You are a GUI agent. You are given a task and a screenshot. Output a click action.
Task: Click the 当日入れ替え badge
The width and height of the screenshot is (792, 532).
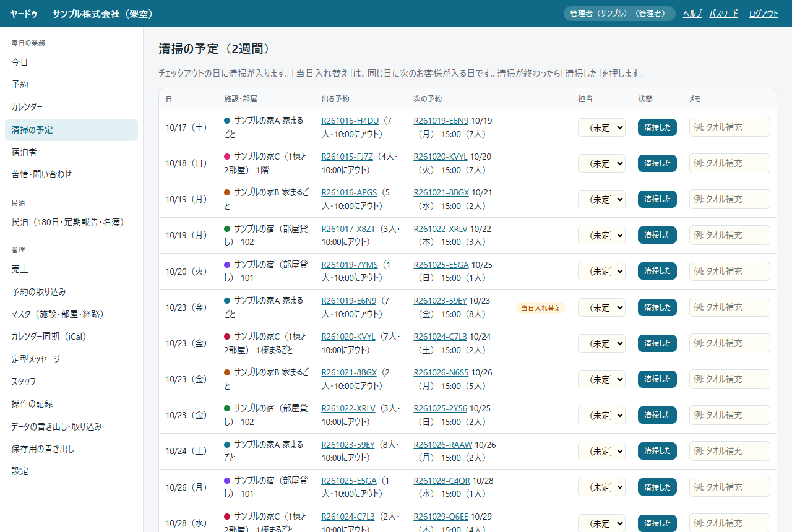coord(540,307)
